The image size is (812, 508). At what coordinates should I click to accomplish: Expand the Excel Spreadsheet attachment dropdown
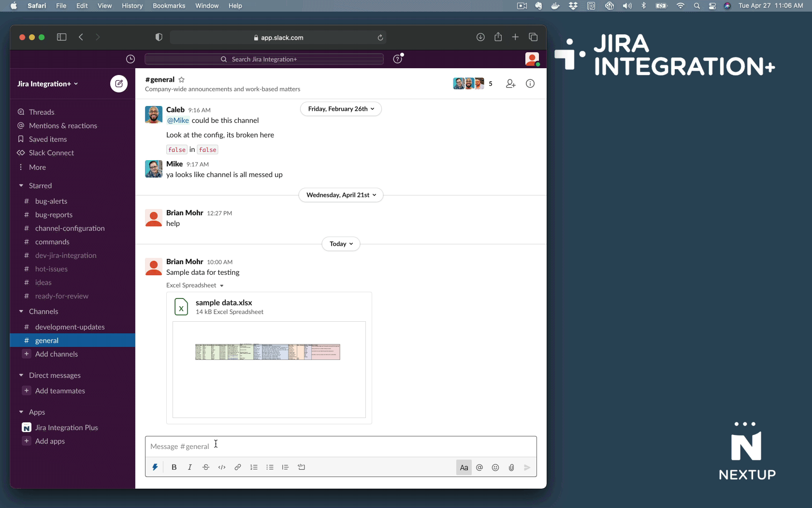(x=222, y=285)
